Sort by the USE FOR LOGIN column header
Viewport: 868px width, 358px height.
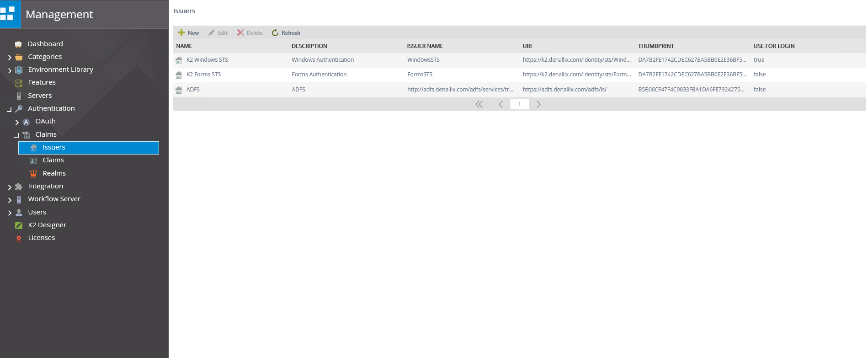click(774, 46)
